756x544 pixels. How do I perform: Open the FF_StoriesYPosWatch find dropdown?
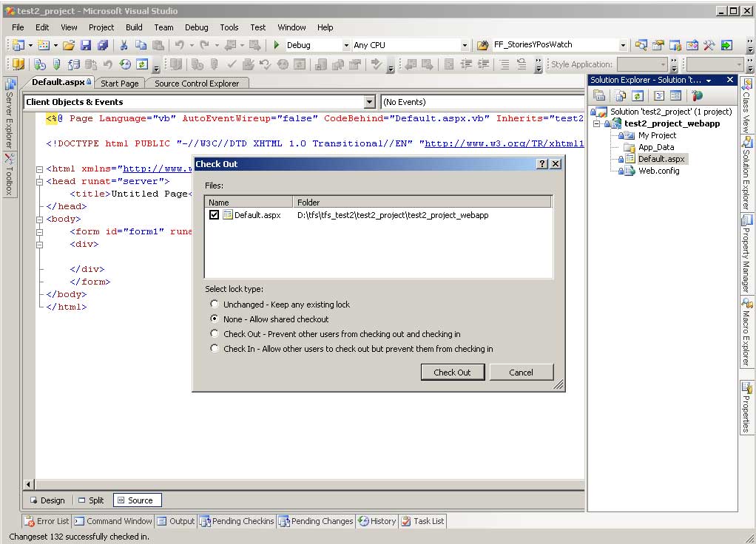(622, 45)
